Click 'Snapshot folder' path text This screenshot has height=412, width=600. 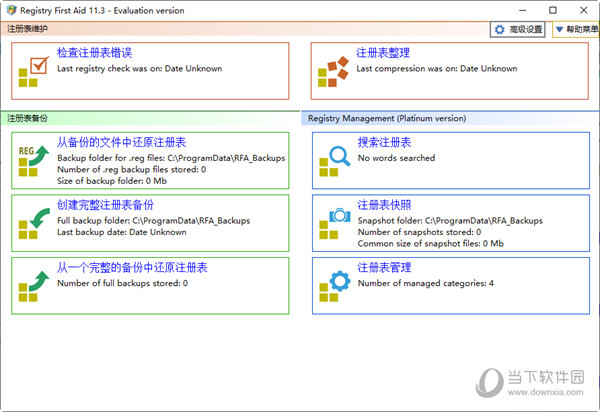[x=450, y=221]
